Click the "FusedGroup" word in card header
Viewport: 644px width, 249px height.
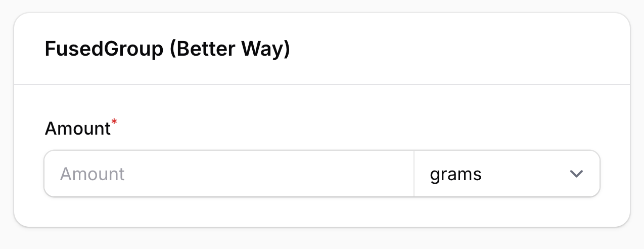(x=104, y=49)
